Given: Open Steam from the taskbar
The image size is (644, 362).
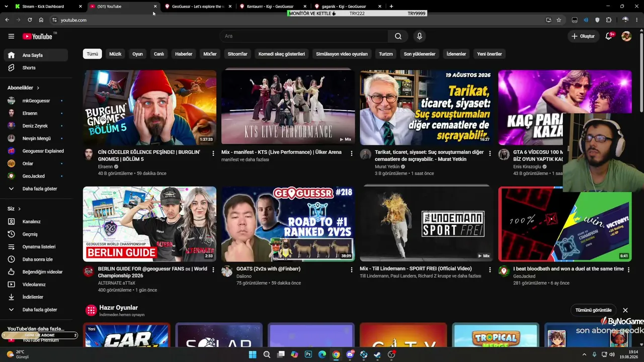Looking at the screenshot, I should click(x=377, y=354).
